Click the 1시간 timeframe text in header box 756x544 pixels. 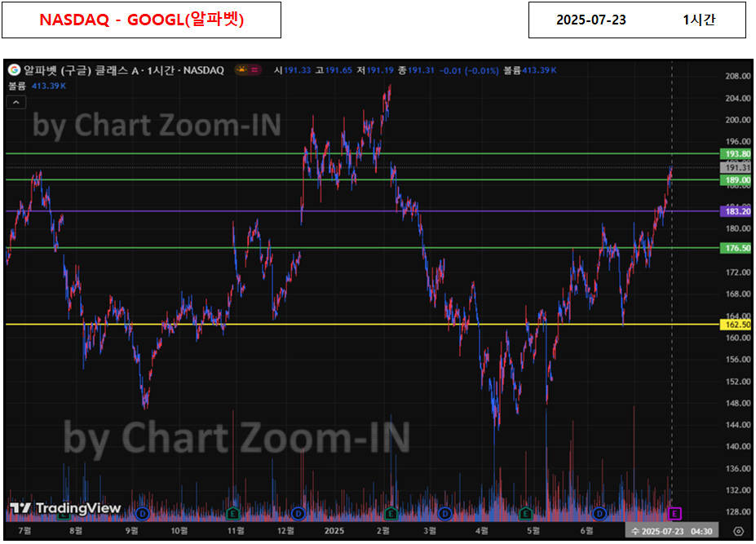click(x=699, y=20)
